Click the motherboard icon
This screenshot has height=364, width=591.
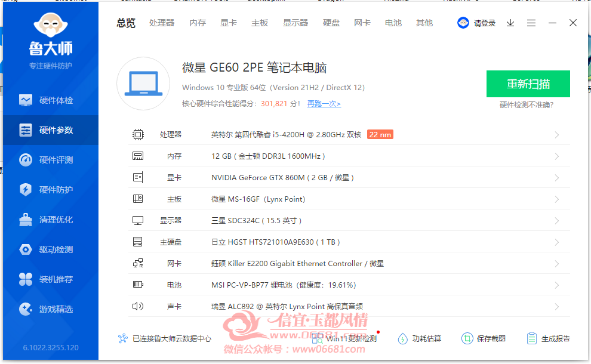(138, 199)
